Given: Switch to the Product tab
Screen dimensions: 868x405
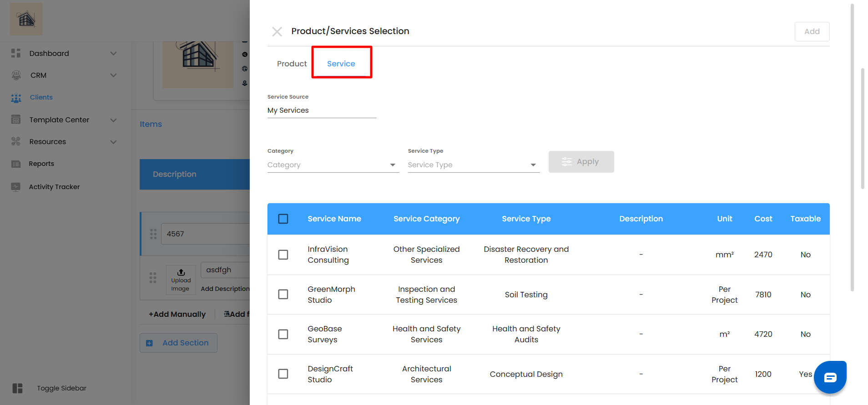Looking at the screenshot, I should (x=292, y=64).
